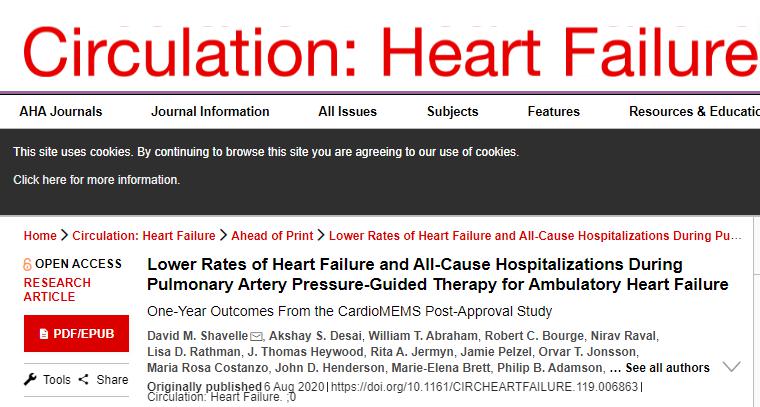Click the document icon on PDF/EPUB button
The height and width of the screenshot is (407, 760).
(44, 334)
